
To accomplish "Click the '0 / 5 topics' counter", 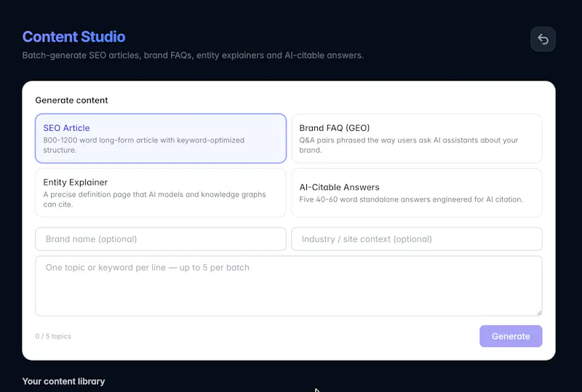I will coord(53,336).
